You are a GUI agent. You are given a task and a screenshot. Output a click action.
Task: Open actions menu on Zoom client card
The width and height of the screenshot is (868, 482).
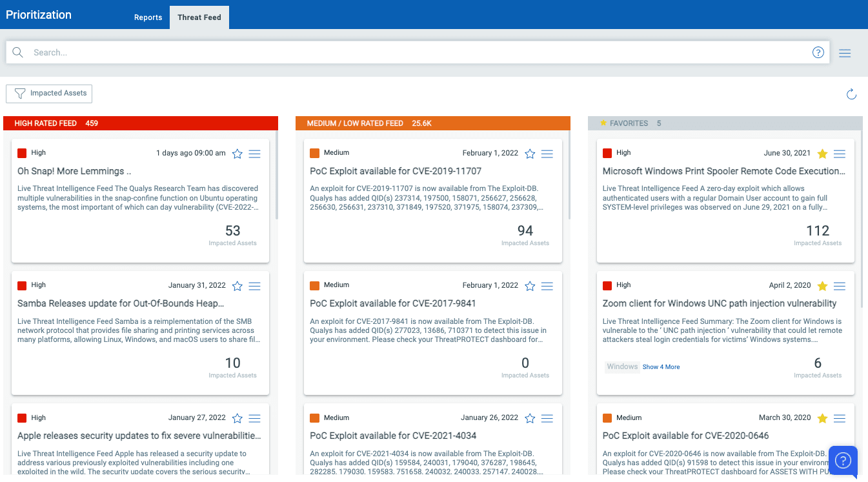click(840, 286)
